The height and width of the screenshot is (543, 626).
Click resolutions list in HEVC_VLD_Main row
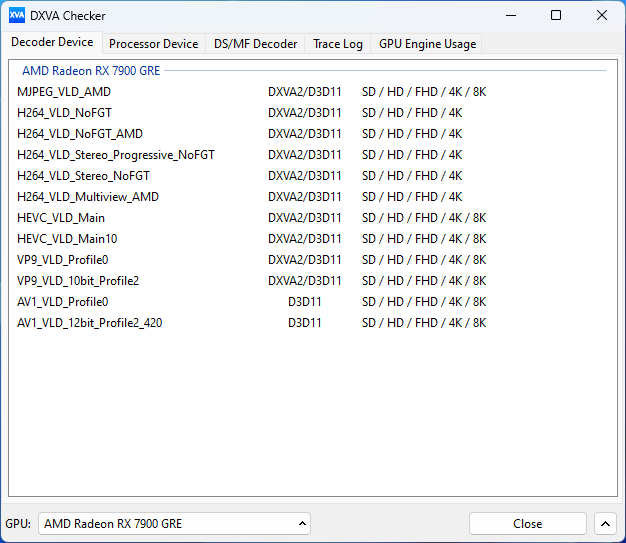tap(424, 218)
